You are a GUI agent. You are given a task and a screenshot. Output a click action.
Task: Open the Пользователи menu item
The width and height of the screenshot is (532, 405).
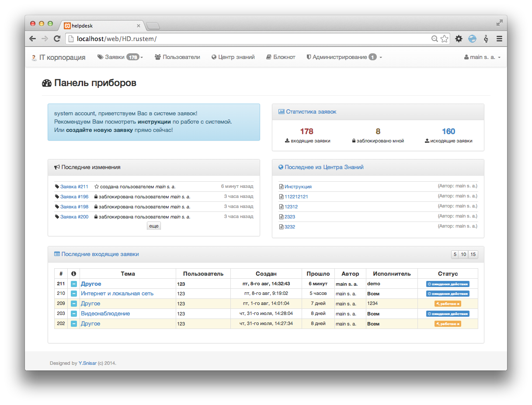click(x=177, y=57)
